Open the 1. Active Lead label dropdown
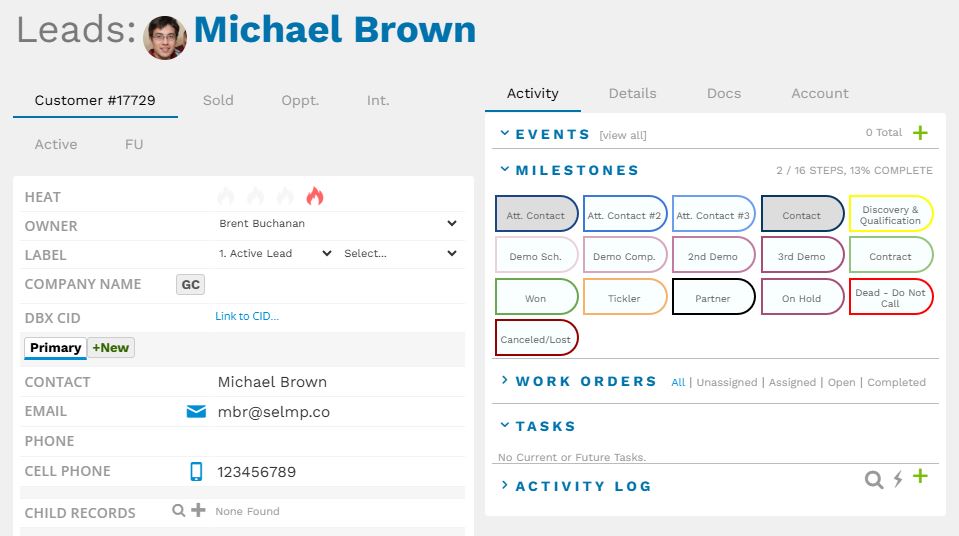This screenshot has width=959, height=536. coord(275,254)
